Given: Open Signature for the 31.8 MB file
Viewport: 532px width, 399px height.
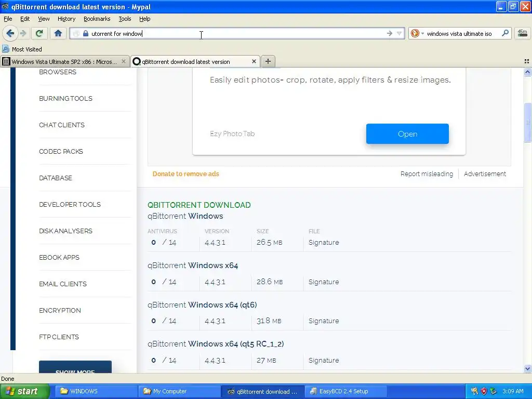Looking at the screenshot, I should pos(324,321).
